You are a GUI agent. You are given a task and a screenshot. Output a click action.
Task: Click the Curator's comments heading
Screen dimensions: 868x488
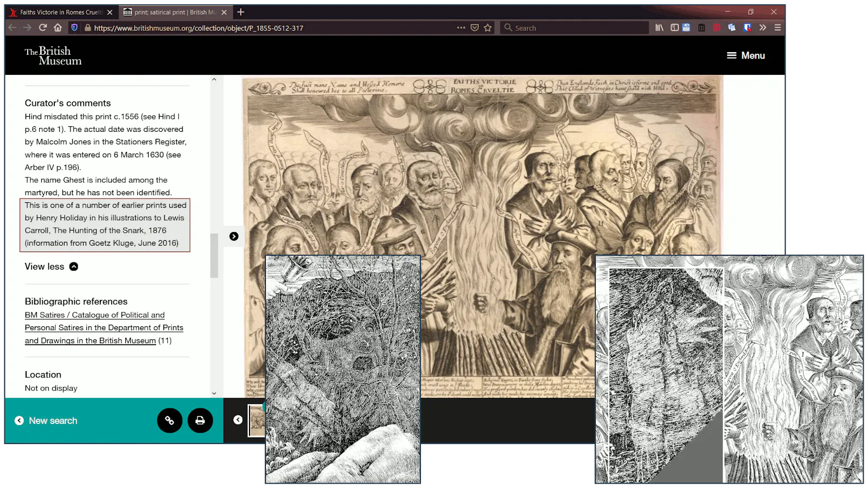(68, 103)
